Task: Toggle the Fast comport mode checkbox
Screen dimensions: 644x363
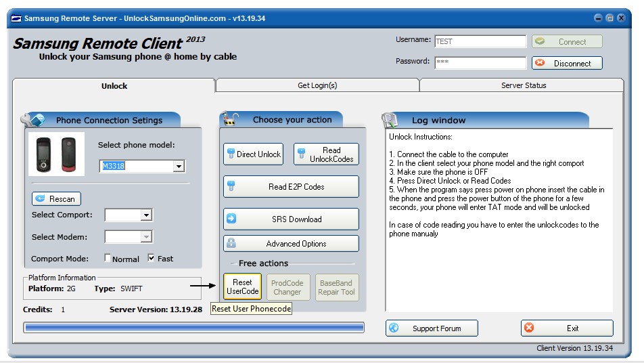Action: tap(151, 258)
